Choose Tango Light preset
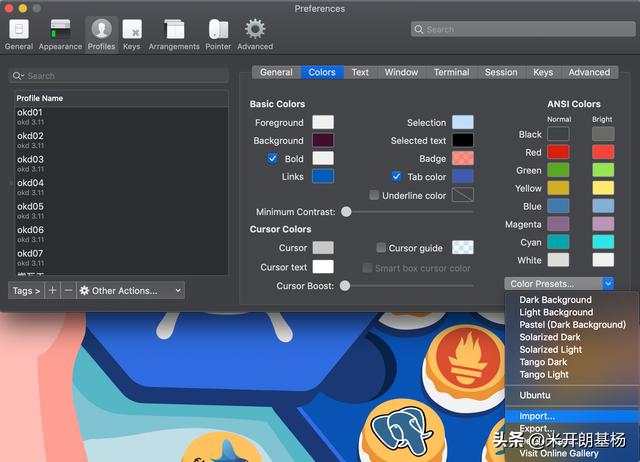 click(x=571, y=375)
